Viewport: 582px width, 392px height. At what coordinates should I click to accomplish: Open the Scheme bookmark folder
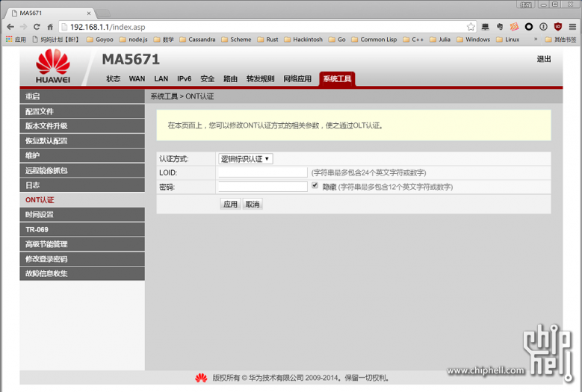click(x=236, y=40)
